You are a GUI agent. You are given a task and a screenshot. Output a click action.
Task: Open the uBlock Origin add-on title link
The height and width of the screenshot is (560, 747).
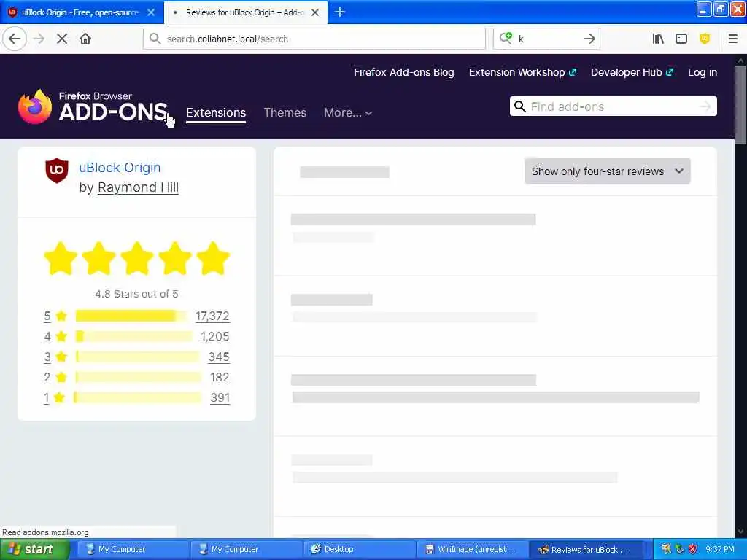[x=120, y=168]
